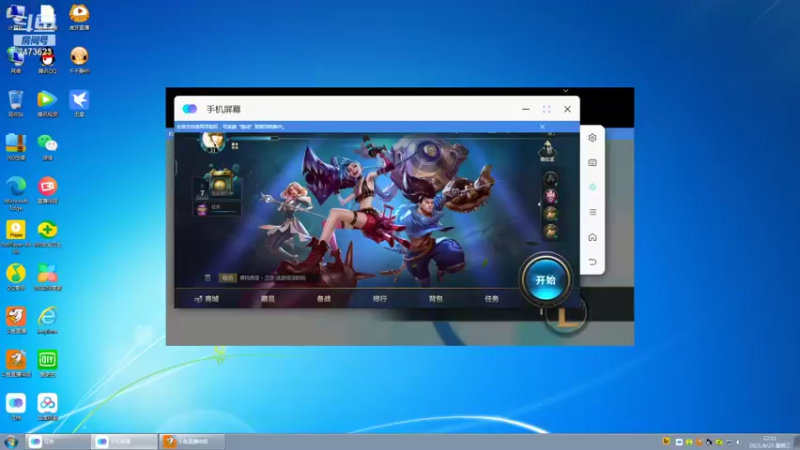Viewport: 800px width, 450px height.
Task: Open the 商城 shop tab
Action: point(207,299)
